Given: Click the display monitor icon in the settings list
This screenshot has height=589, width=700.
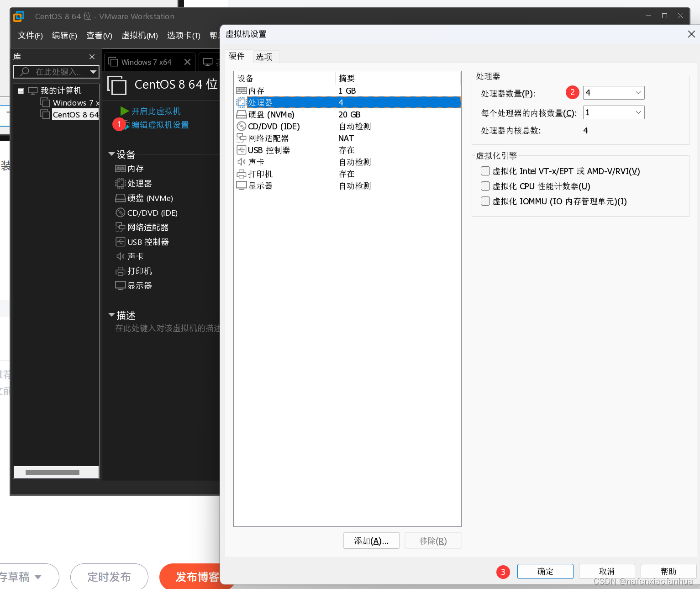Looking at the screenshot, I should [x=242, y=186].
